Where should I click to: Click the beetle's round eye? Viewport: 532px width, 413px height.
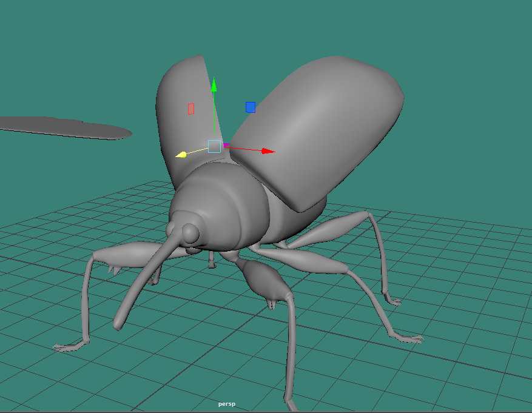coord(191,232)
